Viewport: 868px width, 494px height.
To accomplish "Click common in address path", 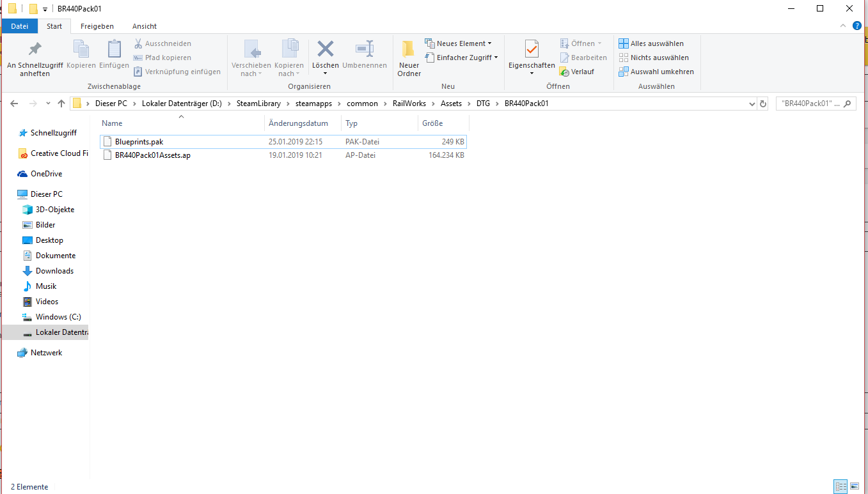I will tap(362, 104).
